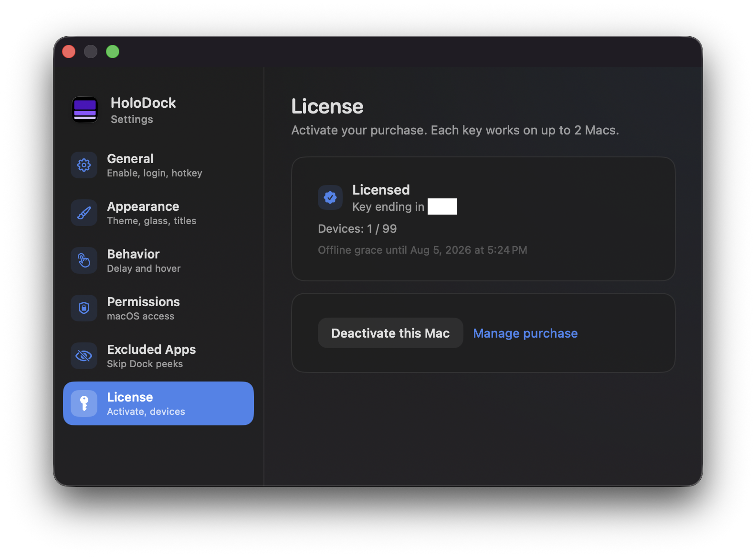
Task: Click the Permissions shield icon
Action: [84, 308]
